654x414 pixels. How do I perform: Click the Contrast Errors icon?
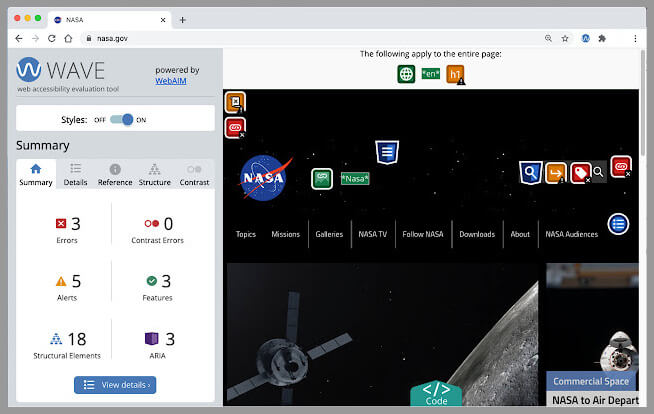(152, 223)
